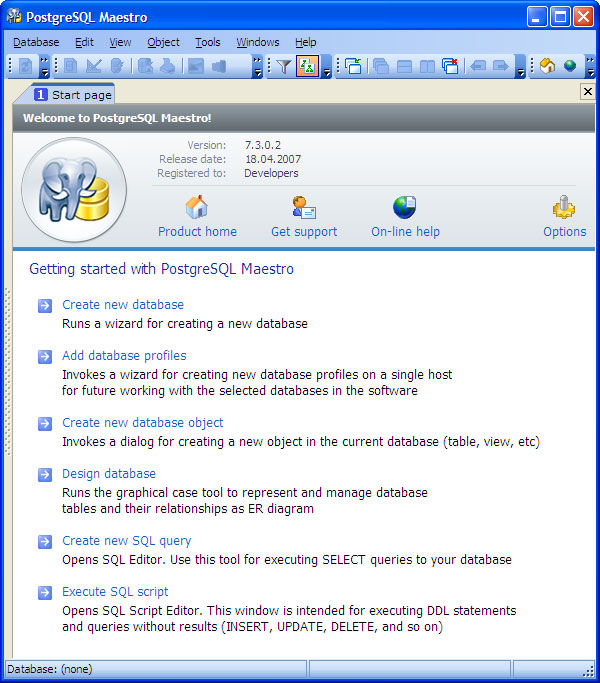Viewport: 600px width, 683px height.
Task: Click the grayed-out camera icon in toolbar
Action: click(x=219, y=66)
